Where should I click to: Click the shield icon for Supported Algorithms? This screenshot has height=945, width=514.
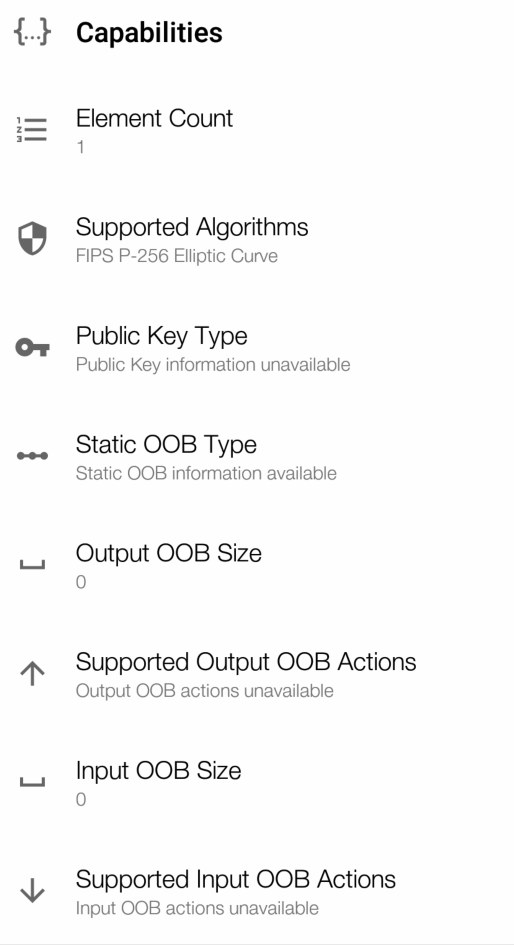32,238
